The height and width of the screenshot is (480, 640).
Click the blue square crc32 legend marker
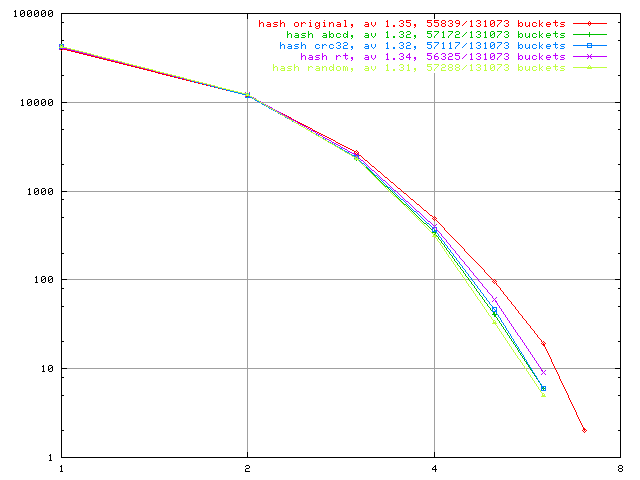click(590, 45)
